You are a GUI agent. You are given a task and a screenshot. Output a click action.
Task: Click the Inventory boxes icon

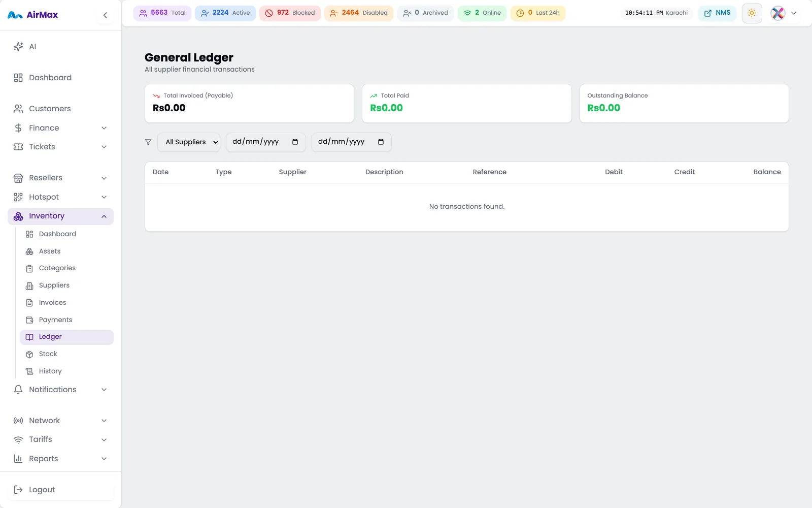(x=18, y=216)
